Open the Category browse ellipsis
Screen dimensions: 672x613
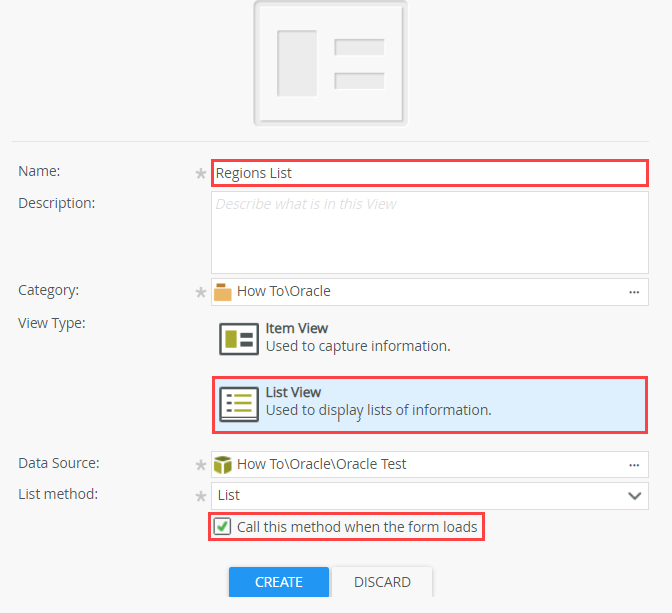click(x=634, y=292)
